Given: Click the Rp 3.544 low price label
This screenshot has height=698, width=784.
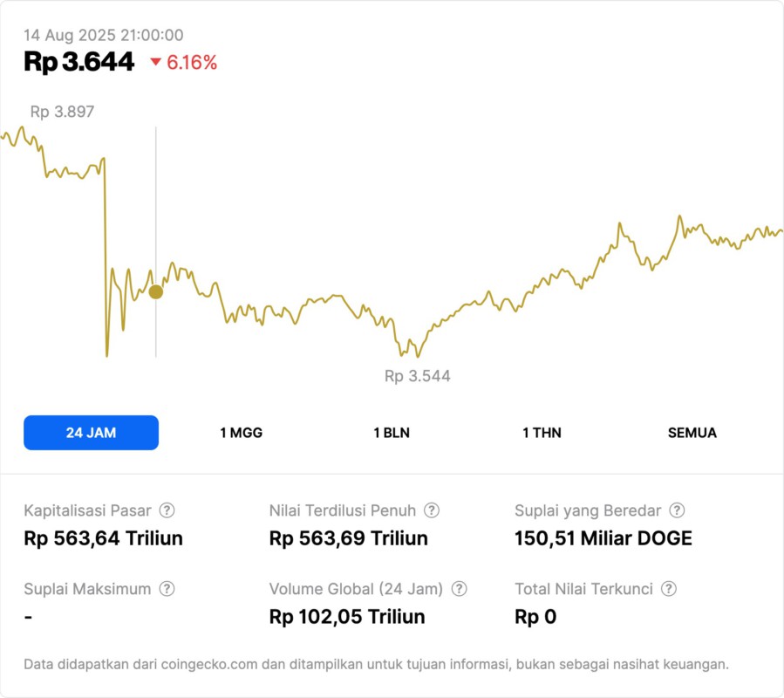Looking at the screenshot, I should (x=418, y=376).
